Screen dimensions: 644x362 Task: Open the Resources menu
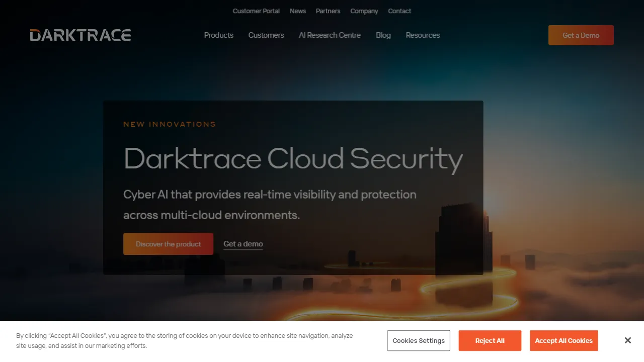423,35
